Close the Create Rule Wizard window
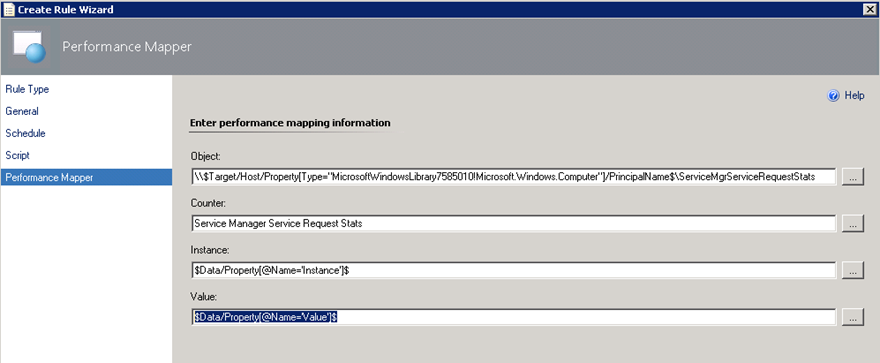Viewport: 880px width, 363px height. [870, 9]
